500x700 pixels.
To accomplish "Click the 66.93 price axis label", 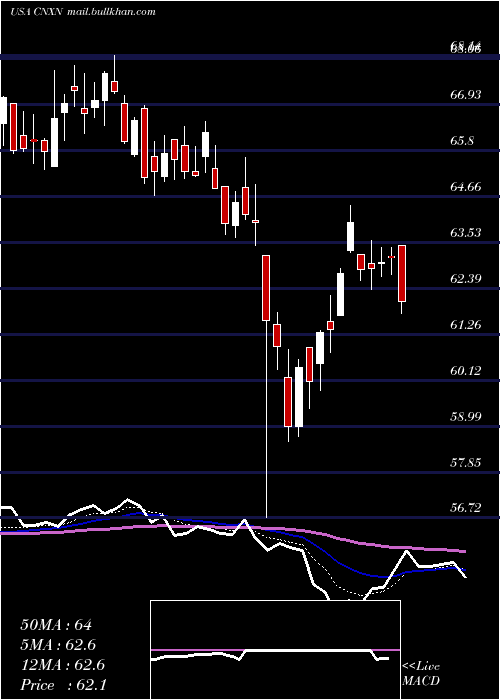I will click(x=466, y=95).
